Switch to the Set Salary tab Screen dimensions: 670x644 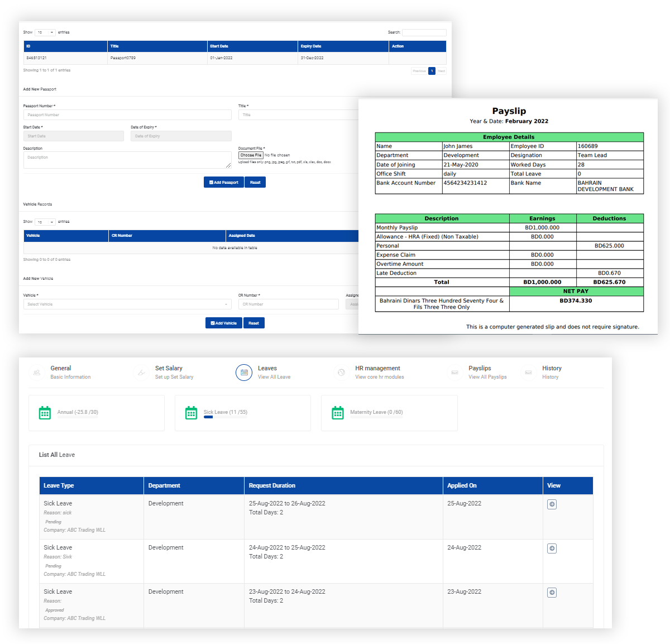(169, 373)
